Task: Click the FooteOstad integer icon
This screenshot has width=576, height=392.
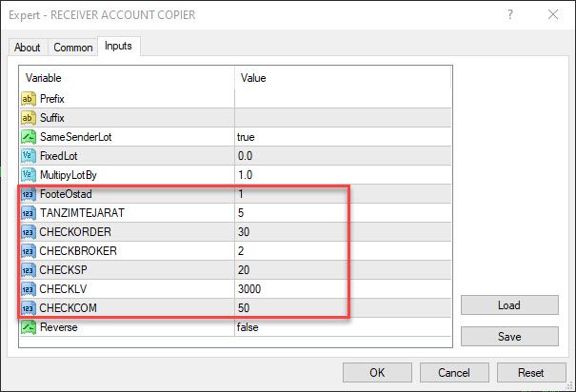Action: click(x=28, y=194)
